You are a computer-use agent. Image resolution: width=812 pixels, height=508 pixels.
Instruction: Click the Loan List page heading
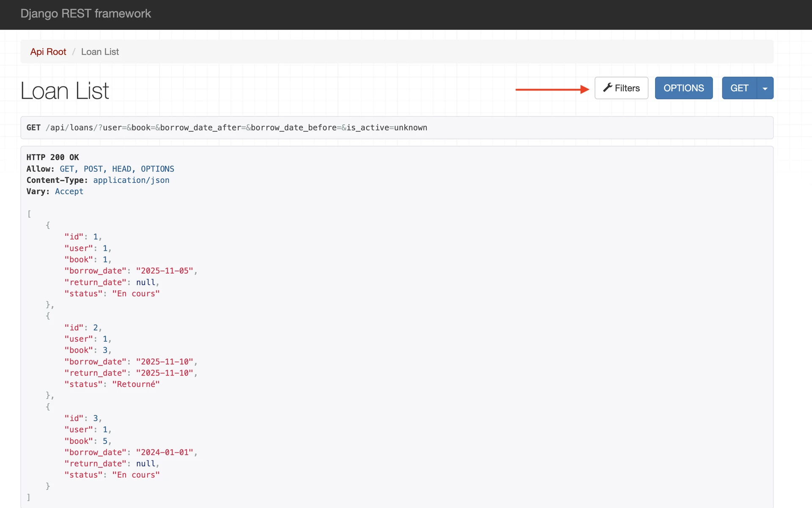coord(65,91)
